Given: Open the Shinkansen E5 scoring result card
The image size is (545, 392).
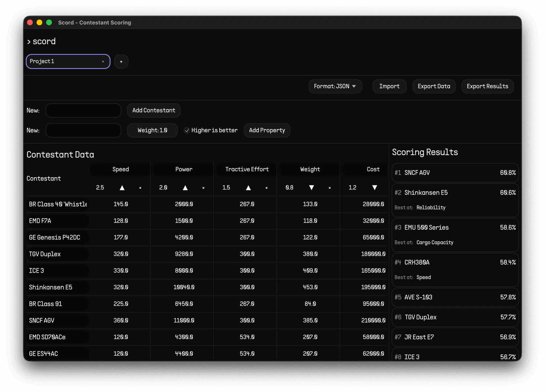Looking at the screenshot, I should click(455, 200).
